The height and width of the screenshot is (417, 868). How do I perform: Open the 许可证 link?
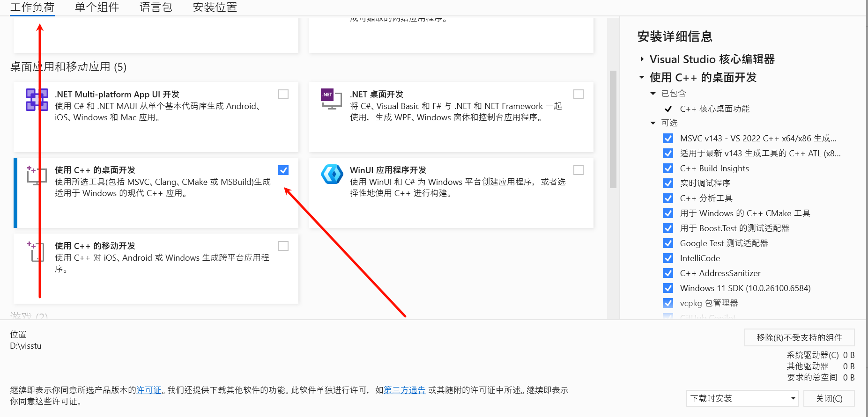click(149, 390)
